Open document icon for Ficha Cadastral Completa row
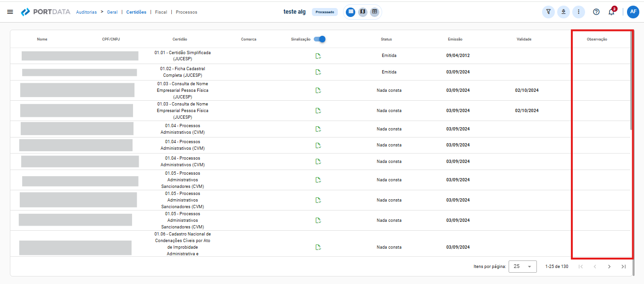Screen dimensions: 644x284 pos(318,72)
